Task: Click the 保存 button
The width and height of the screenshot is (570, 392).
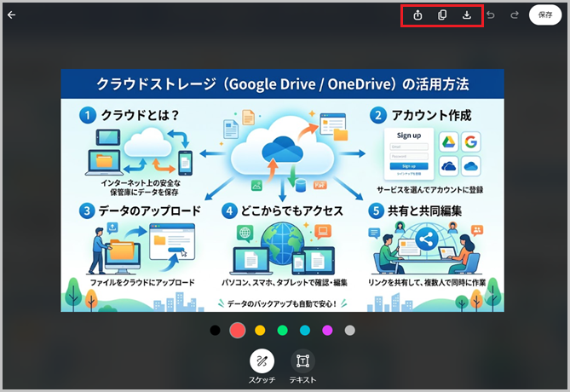Action: pyautogui.click(x=545, y=14)
